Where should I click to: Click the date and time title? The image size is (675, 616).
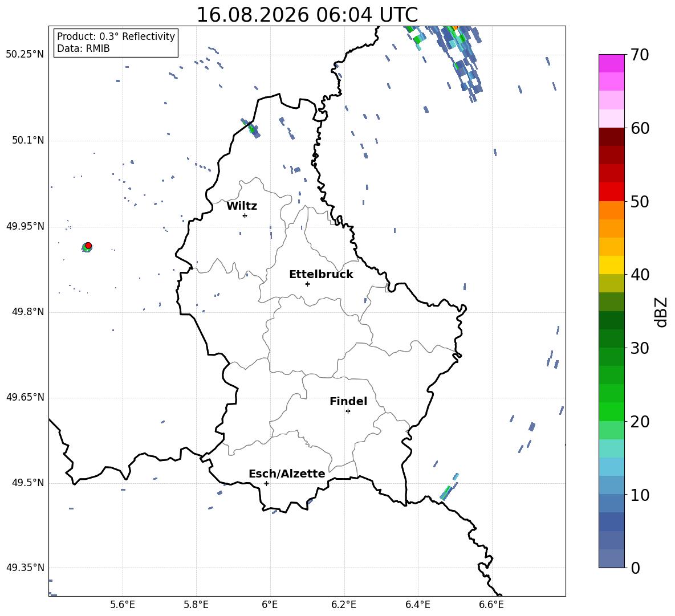tap(307, 15)
